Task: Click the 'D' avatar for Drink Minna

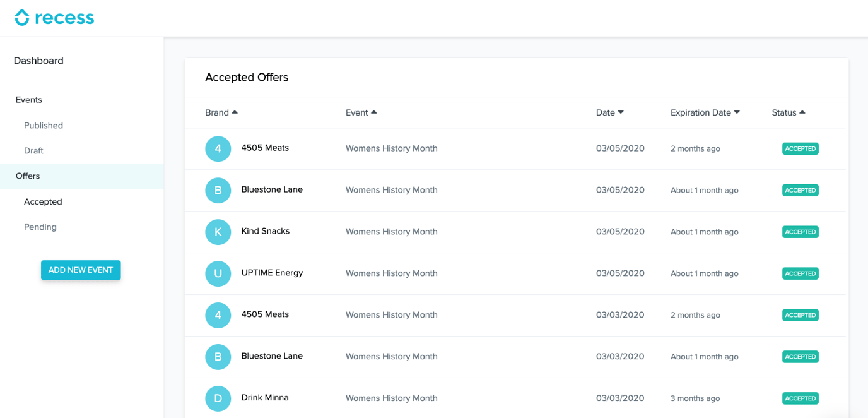Action: click(218, 398)
